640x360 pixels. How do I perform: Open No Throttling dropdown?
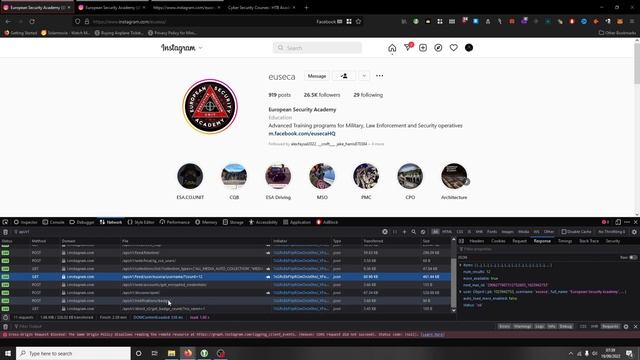pos(611,232)
